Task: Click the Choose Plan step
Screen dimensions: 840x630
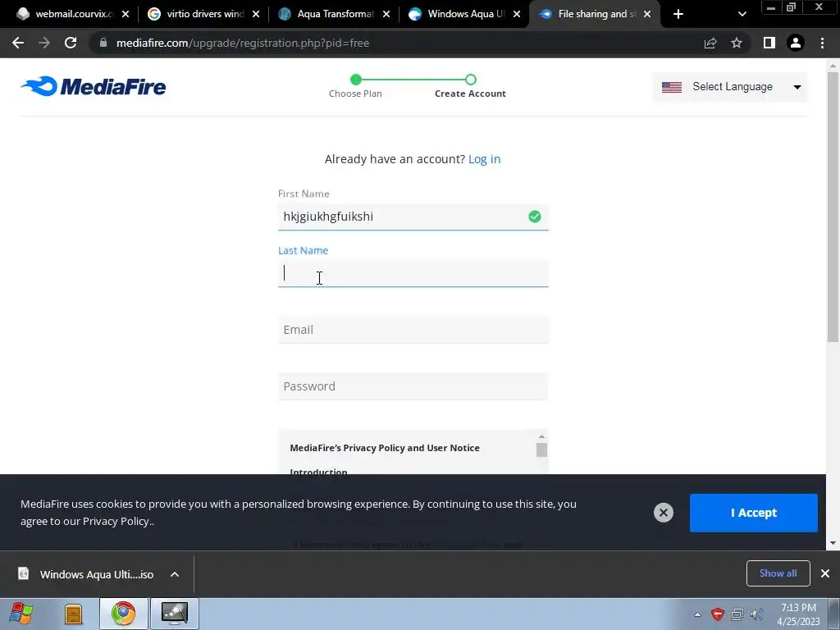Action: 355,86
